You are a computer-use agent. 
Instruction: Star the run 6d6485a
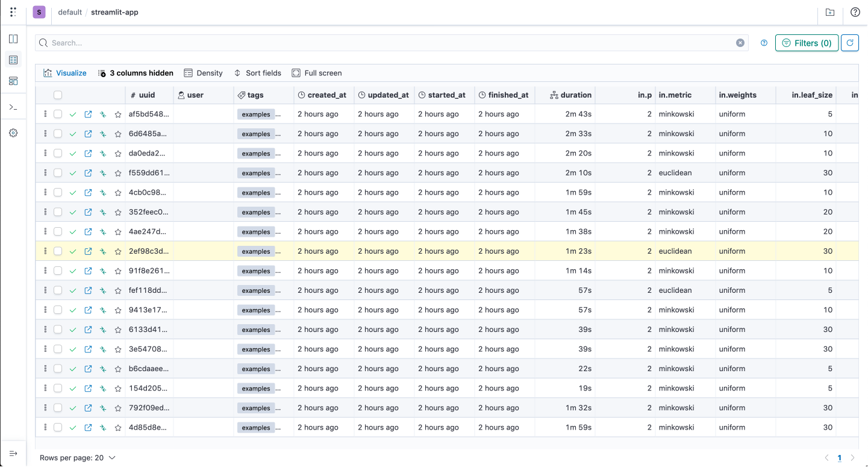(x=118, y=134)
